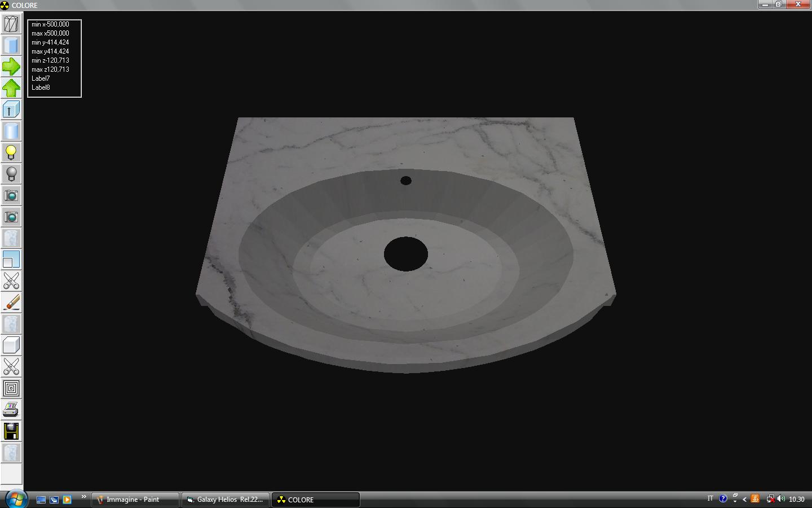Click the blue help tray icon

coord(723,499)
